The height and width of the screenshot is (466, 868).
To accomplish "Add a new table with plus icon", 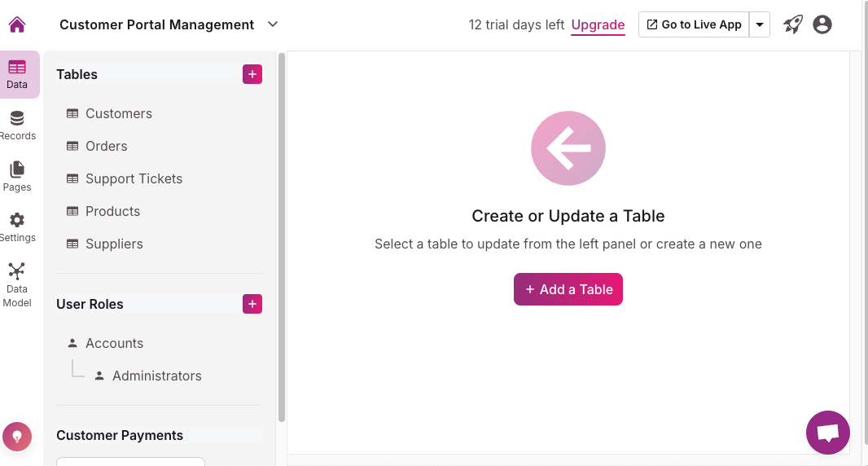I will 252,74.
